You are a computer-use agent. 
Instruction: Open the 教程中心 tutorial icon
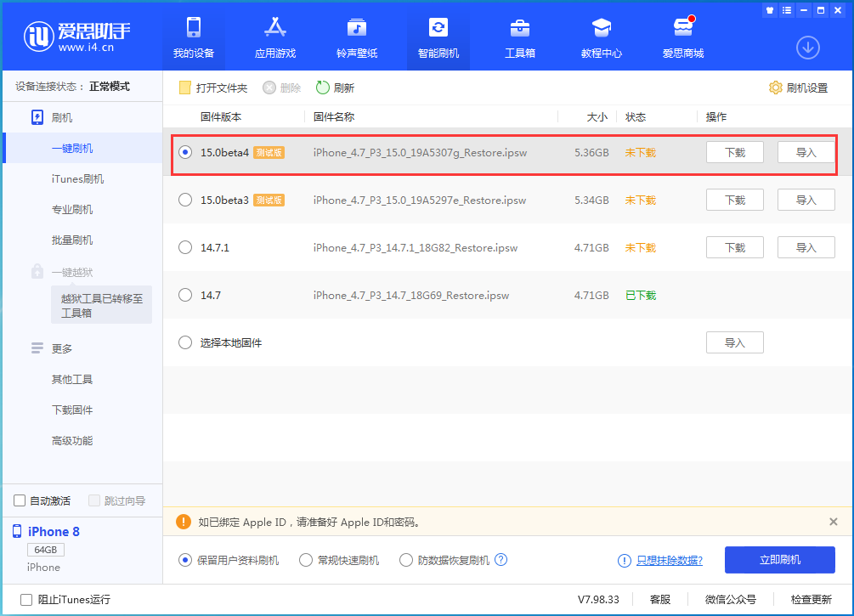(602, 28)
